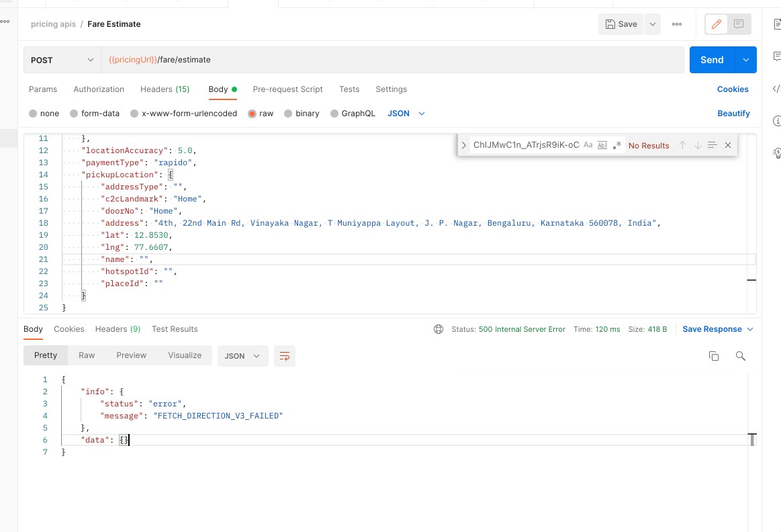Screen dimensions: 781x532
Task: Switch to the Headers (15) request tab
Action: [165, 89]
